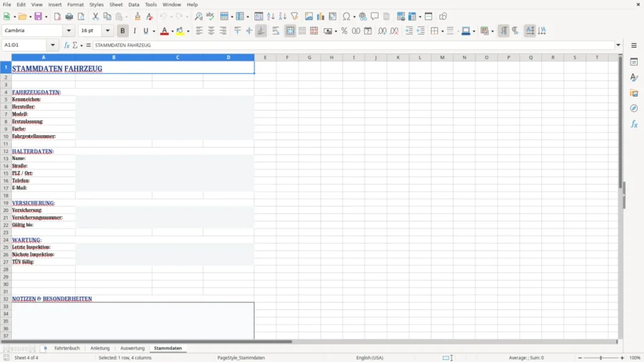Click Align Left icon
644x362 pixels.
pyautogui.click(x=199, y=31)
